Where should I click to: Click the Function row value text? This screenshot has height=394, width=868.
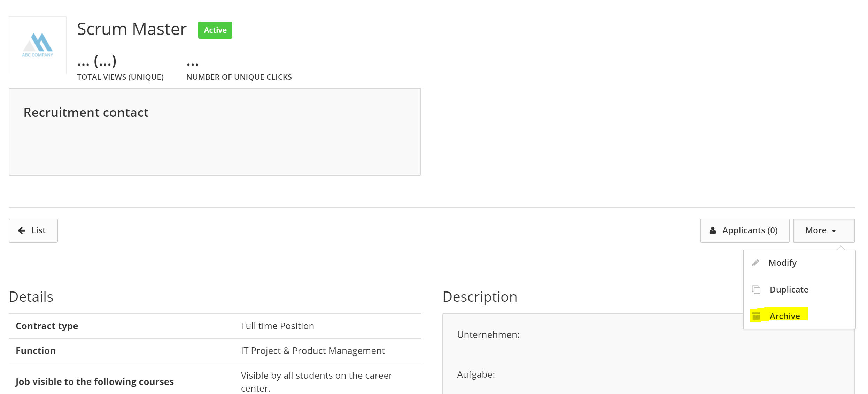[x=313, y=351]
